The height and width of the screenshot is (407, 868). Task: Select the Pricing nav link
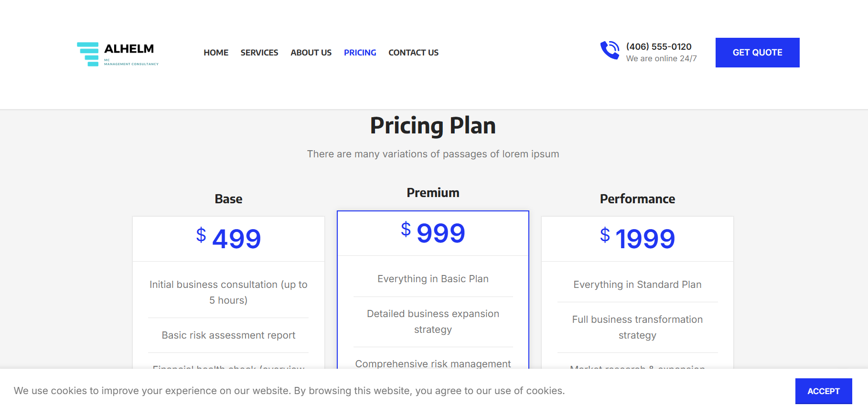coord(360,53)
